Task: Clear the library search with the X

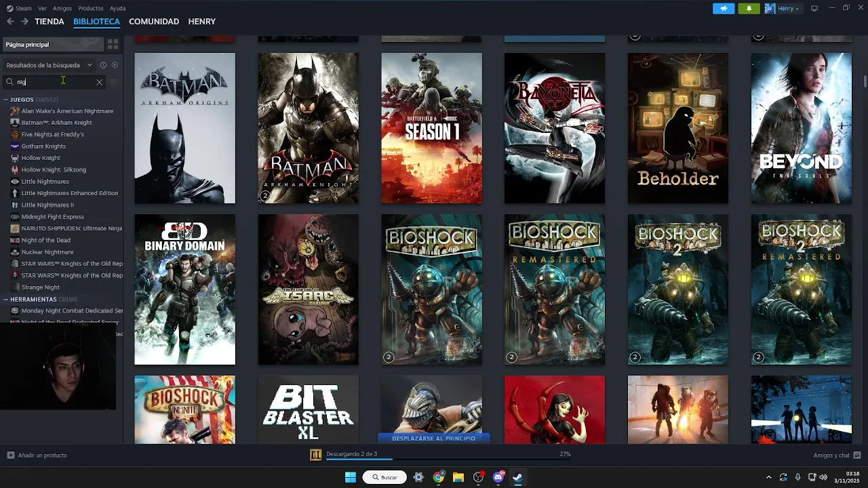Action: [99, 82]
